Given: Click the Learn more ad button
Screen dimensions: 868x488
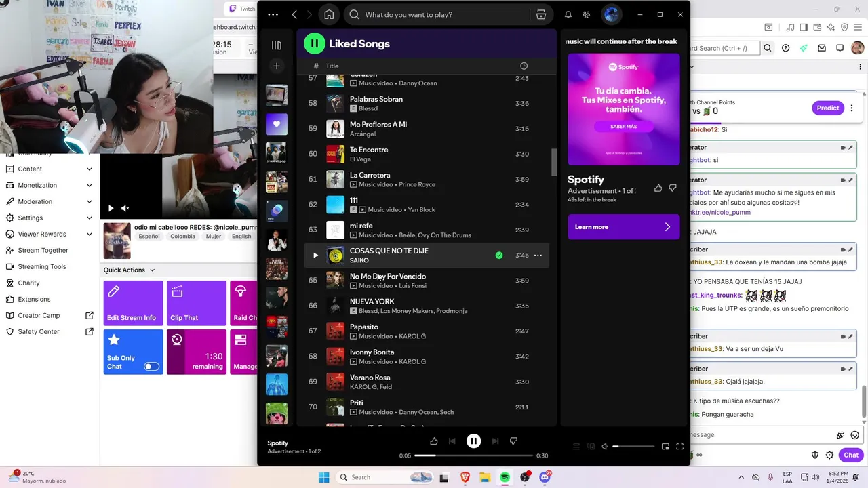Looking at the screenshot, I should pos(624,227).
